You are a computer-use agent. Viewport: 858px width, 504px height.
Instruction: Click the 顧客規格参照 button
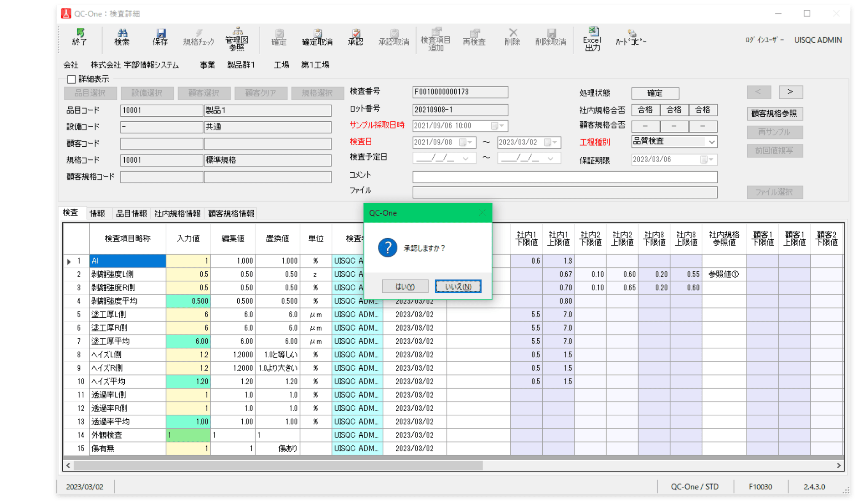(775, 113)
